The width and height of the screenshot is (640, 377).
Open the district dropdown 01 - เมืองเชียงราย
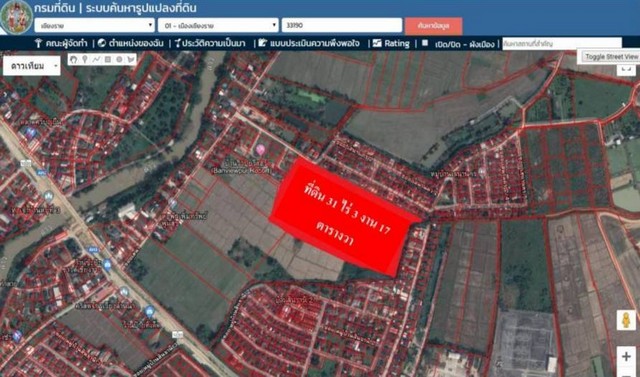point(218,25)
